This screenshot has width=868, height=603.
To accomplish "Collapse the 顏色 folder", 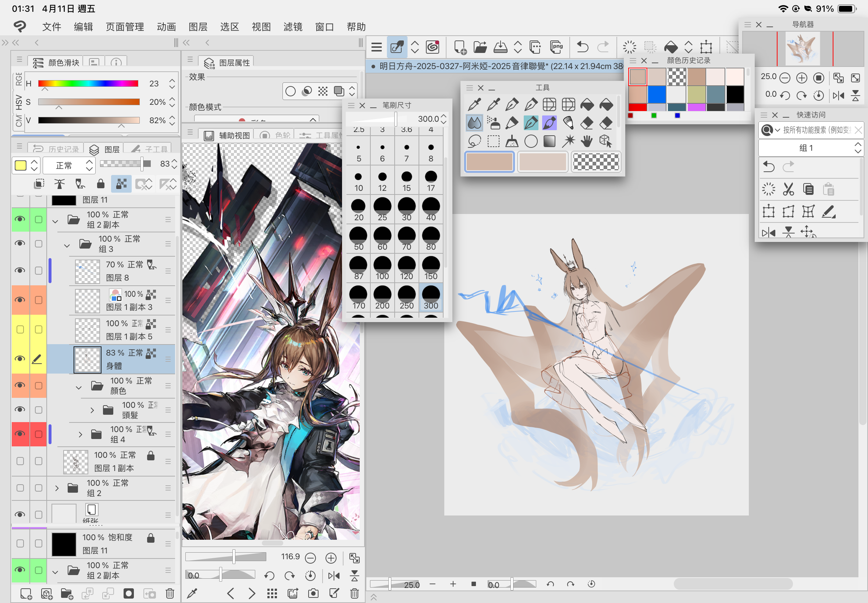I will (x=79, y=387).
